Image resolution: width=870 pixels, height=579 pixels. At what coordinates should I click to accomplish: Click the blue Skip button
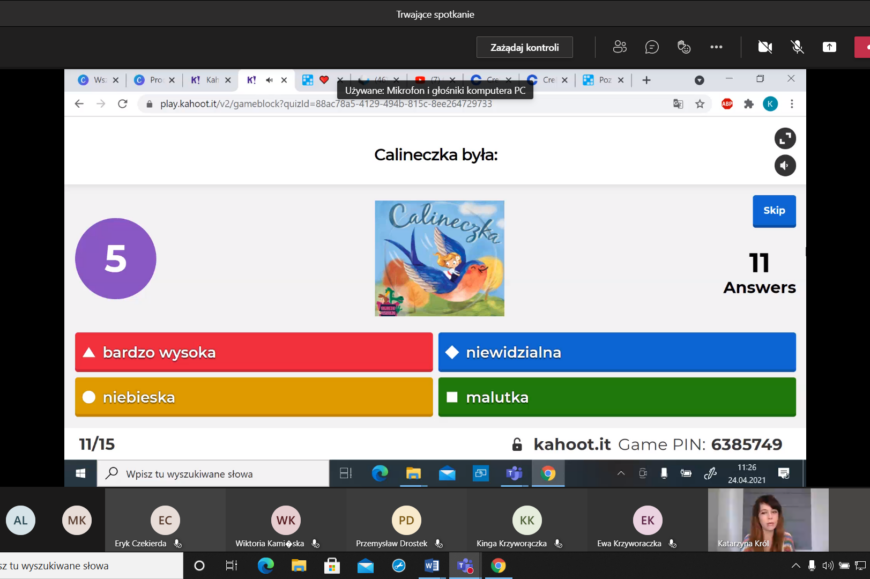tap(774, 211)
